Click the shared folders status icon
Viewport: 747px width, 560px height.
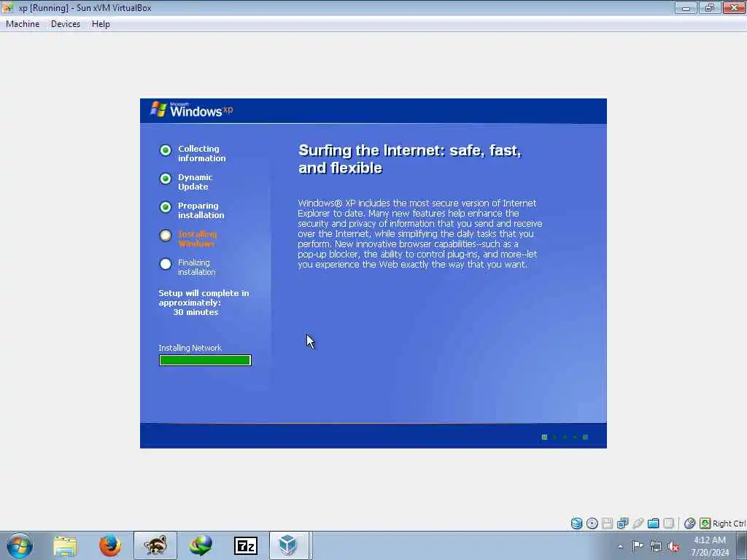coord(653,524)
